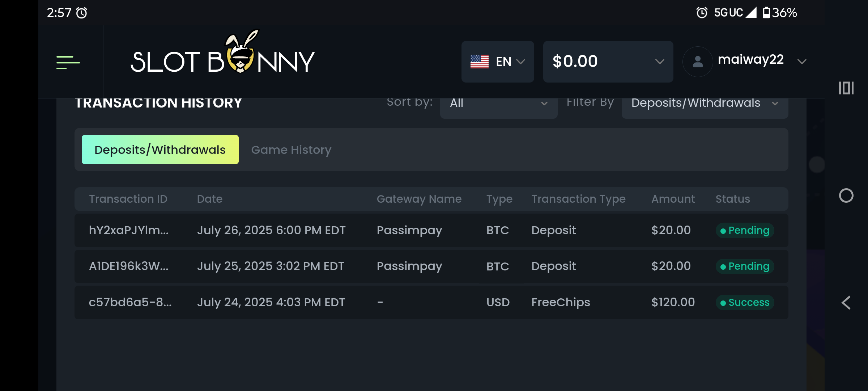
Task: Click the Amount column header
Action: [673, 199]
